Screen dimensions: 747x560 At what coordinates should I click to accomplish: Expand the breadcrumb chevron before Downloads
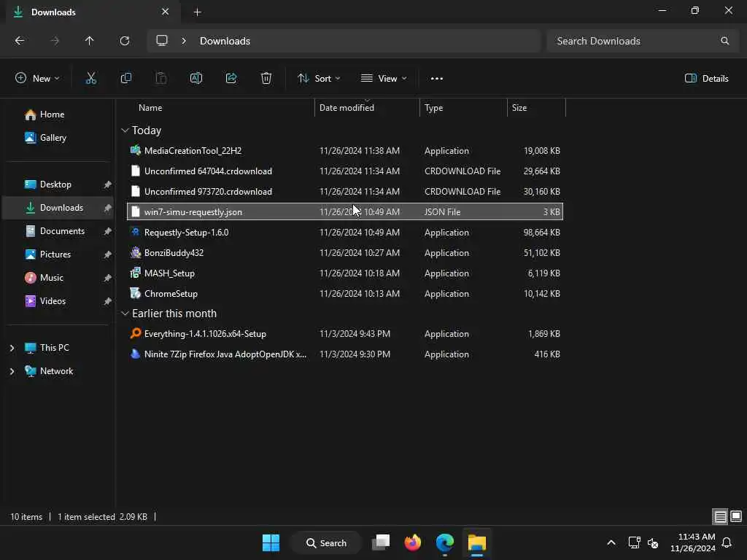[184, 41]
